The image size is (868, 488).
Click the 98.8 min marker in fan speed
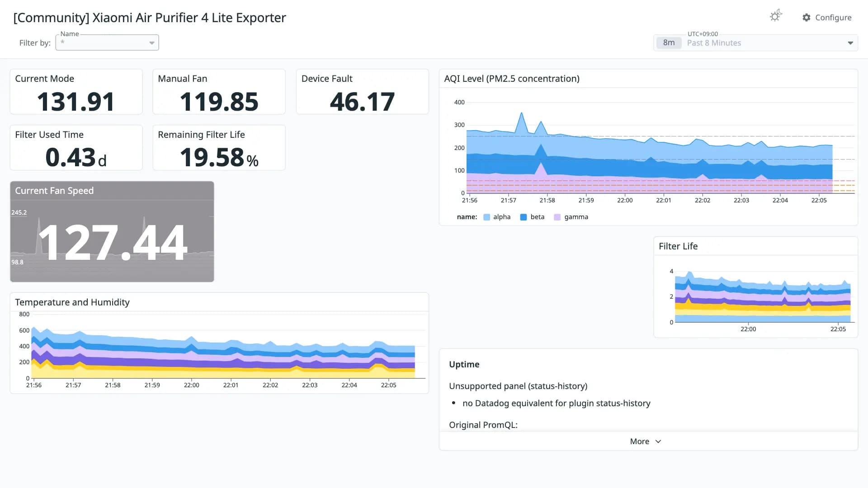point(17,262)
